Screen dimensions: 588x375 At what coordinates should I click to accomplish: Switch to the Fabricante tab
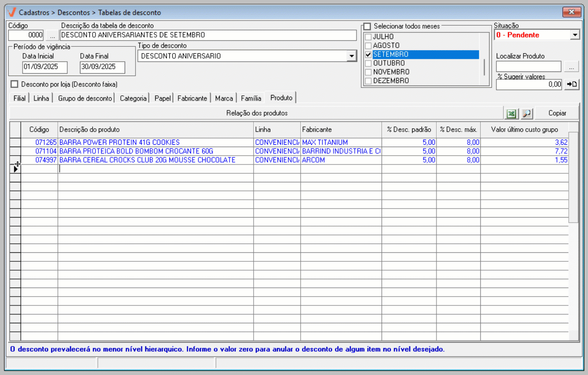click(192, 98)
